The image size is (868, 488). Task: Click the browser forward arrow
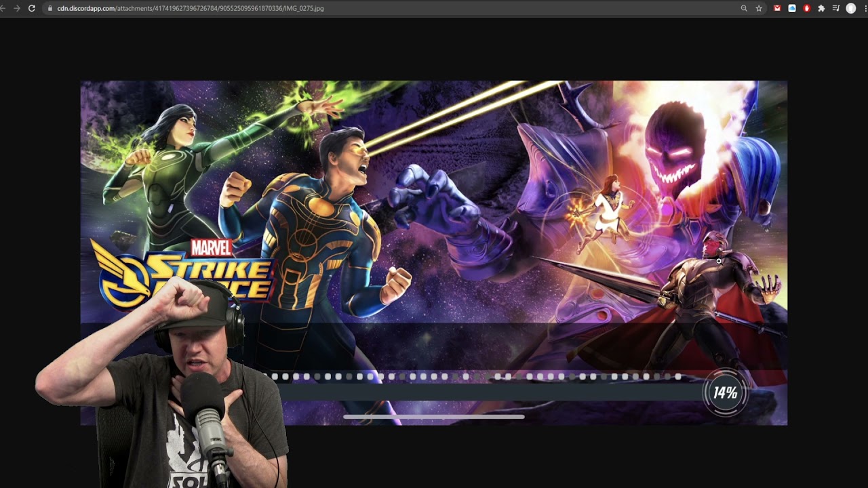tap(16, 8)
